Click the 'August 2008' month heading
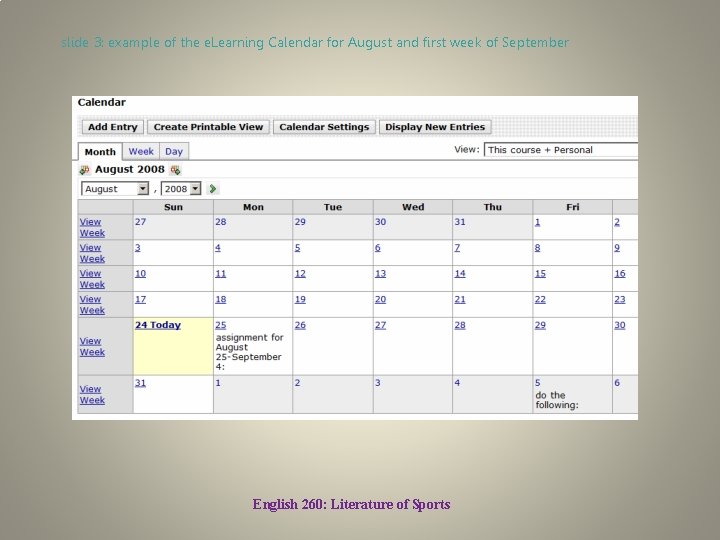 pos(129,169)
